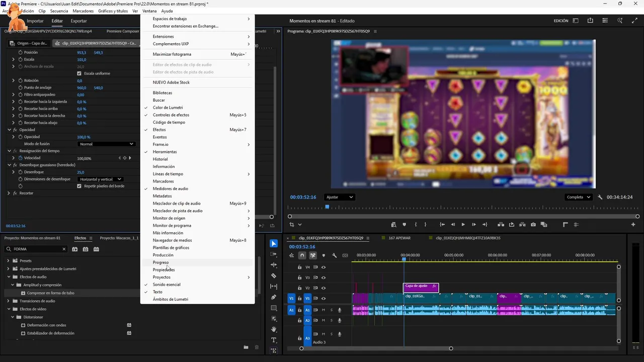
Task: Expand the Recortar effect
Action: [9, 193]
